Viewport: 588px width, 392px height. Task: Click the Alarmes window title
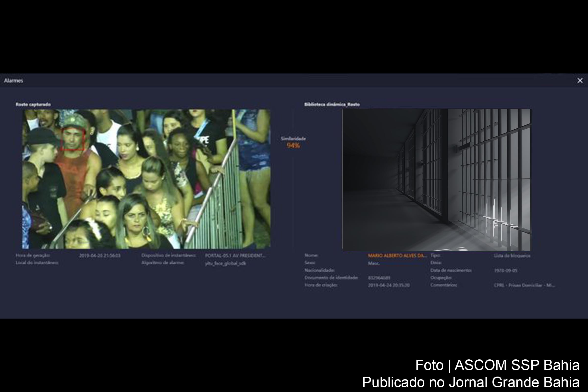[x=13, y=81]
